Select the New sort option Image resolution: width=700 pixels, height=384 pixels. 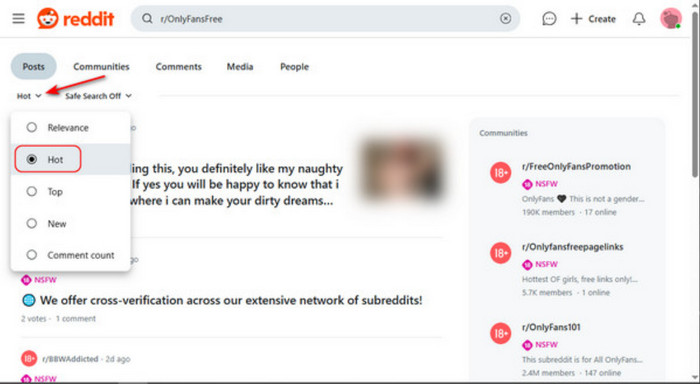71,223
